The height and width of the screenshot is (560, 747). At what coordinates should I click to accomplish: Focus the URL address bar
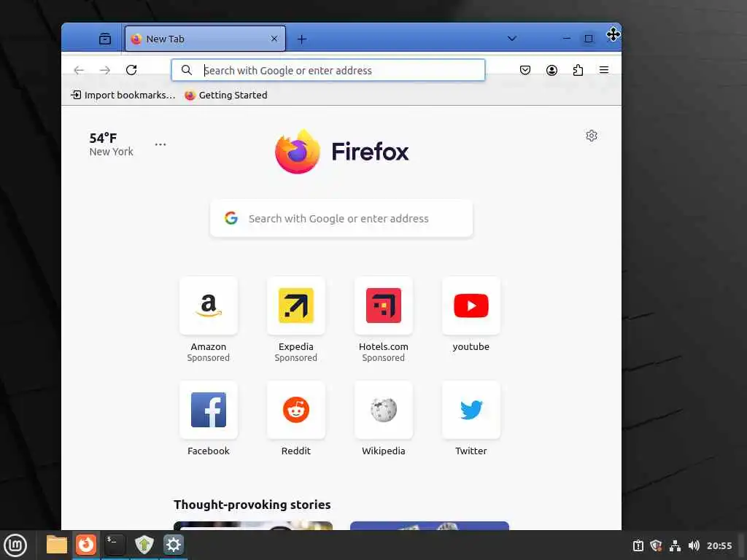point(328,71)
